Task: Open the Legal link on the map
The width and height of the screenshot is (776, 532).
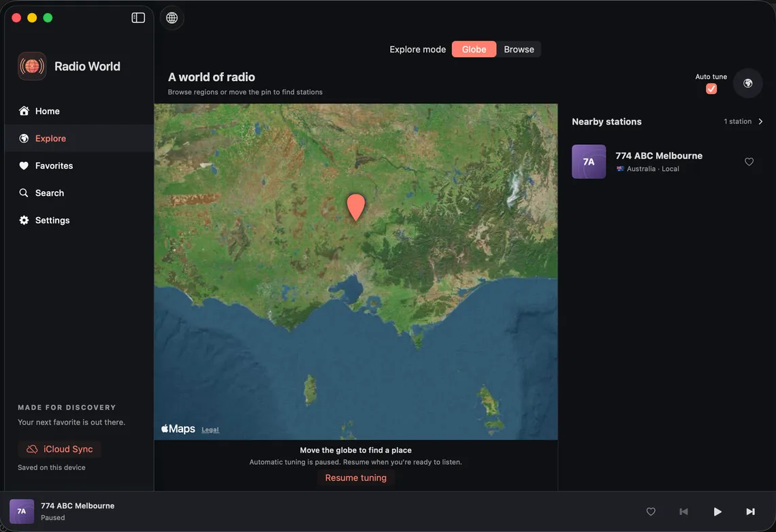Action: [210, 430]
